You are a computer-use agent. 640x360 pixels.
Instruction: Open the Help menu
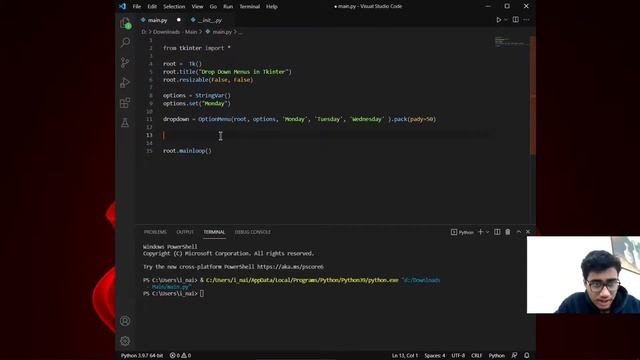(271, 7)
